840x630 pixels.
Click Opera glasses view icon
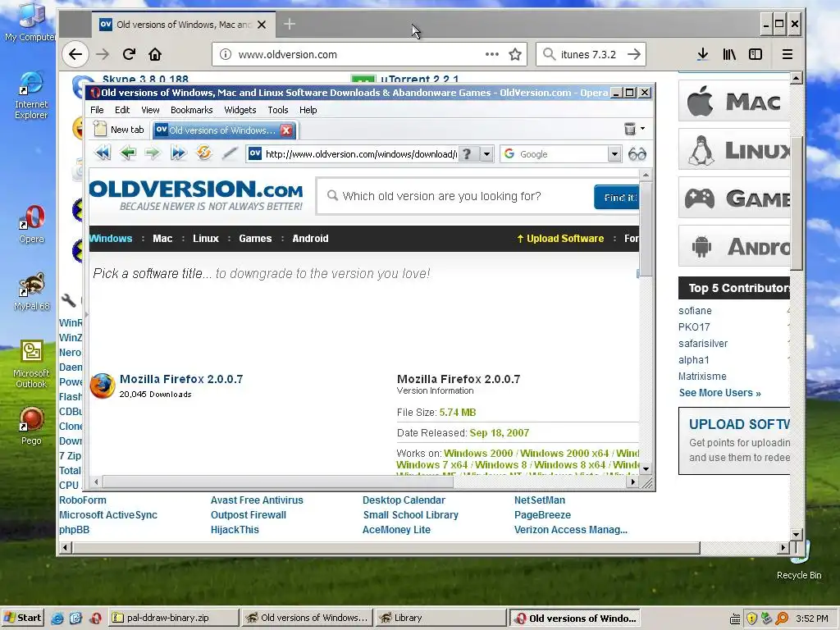point(637,154)
